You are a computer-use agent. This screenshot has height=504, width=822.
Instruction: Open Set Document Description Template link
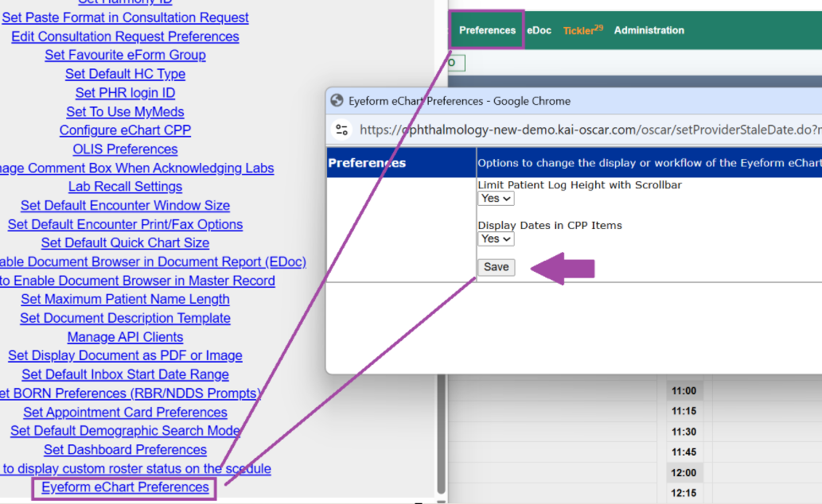click(125, 318)
